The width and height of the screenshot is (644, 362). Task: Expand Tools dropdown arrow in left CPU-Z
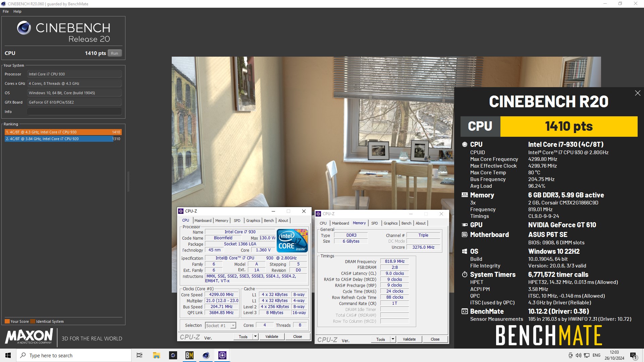click(255, 337)
